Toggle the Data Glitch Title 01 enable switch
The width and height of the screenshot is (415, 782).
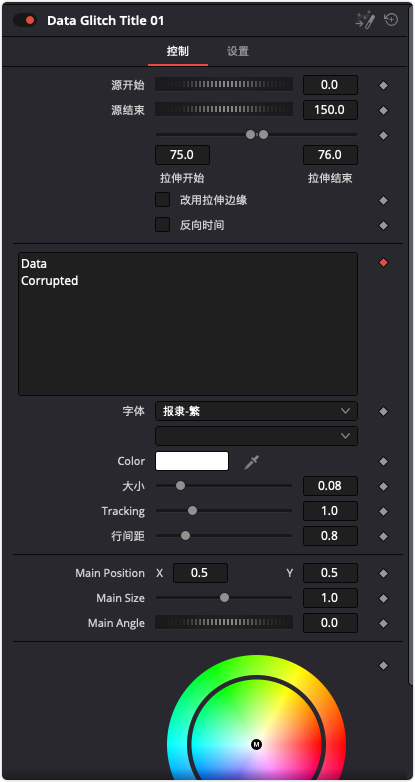click(x=25, y=20)
